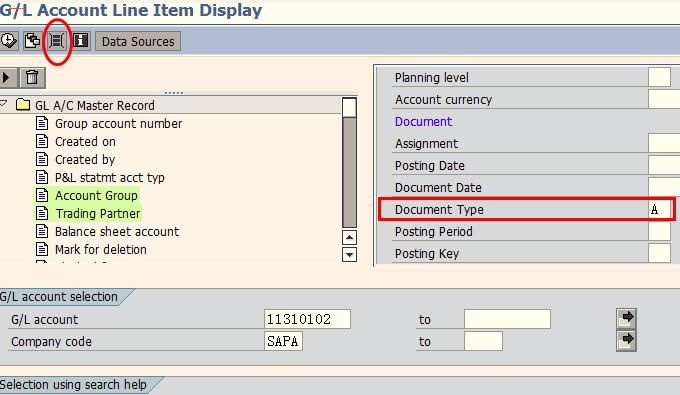Click the G/L account 'to' field
Screen dimensions: 680x395
pyautogui.click(x=507, y=319)
